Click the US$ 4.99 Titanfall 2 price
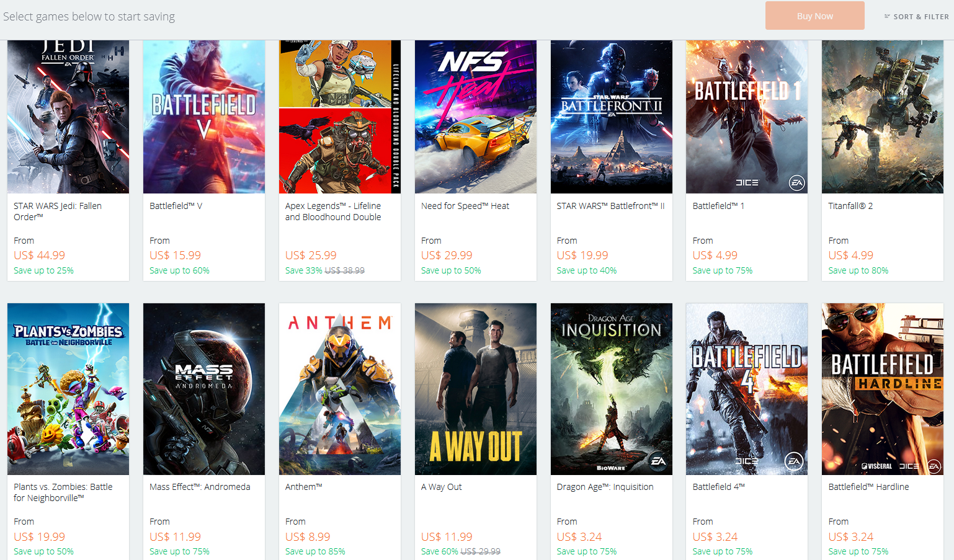 [x=851, y=256]
